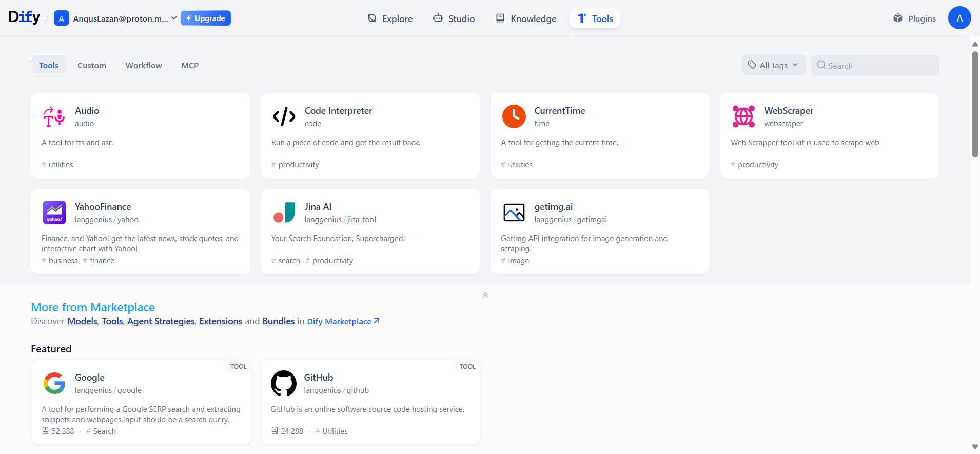Click the Code Interpreter icon
980x454 pixels.
pyautogui.click(x=284, y=116)
